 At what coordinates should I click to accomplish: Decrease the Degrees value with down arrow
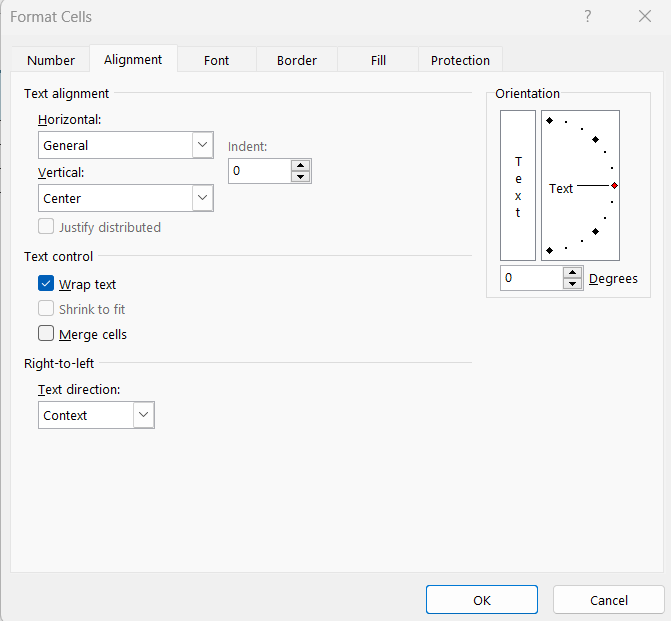tap(573, 283)
